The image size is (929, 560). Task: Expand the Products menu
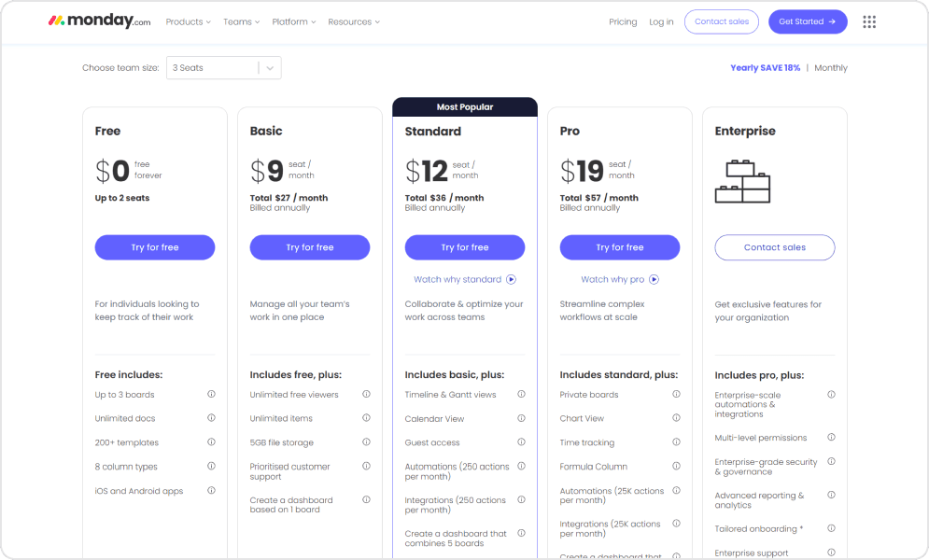[188, 21]
